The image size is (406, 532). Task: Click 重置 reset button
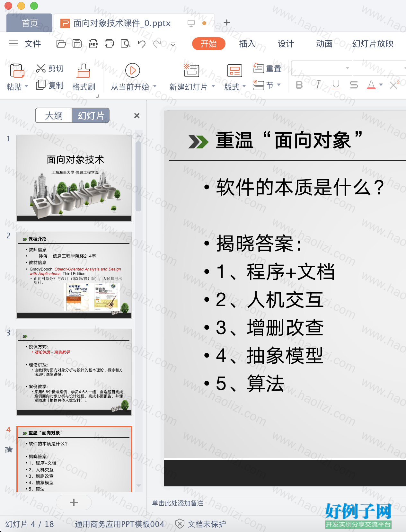pos(267,68)
